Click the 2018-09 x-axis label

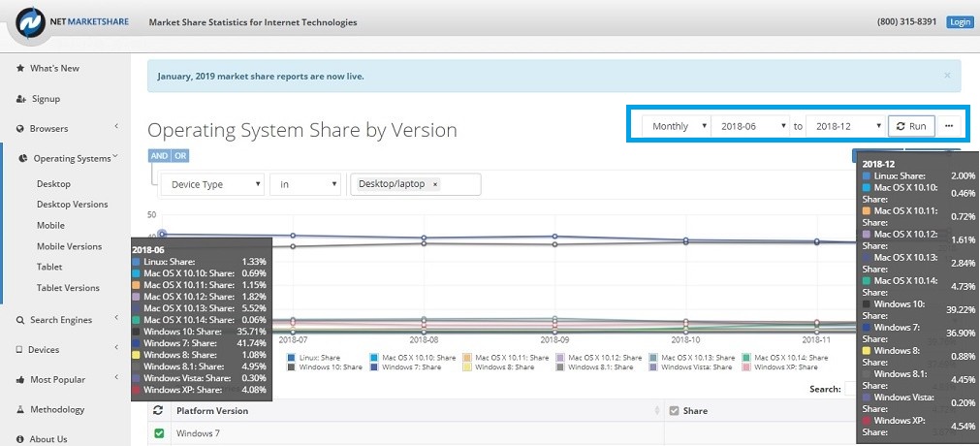click(x=555, y=339)
